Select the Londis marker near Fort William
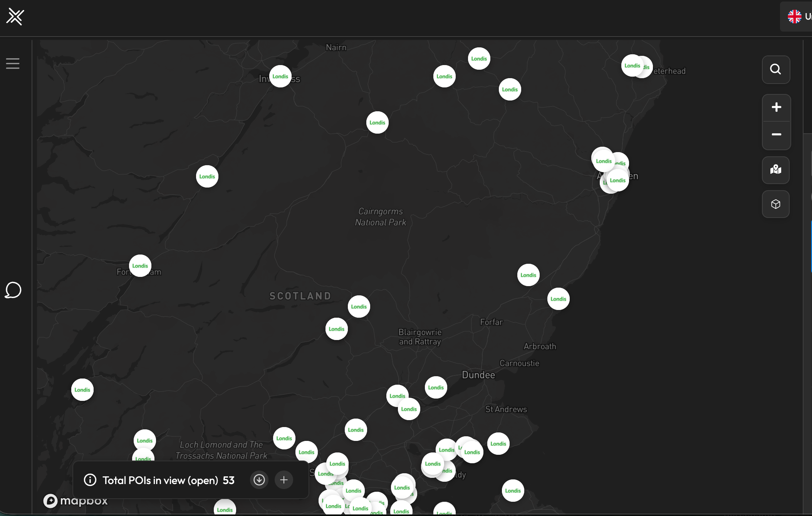The width and height of the screenshot is (812, 516). pyautogui.click(x=140, y=266)
